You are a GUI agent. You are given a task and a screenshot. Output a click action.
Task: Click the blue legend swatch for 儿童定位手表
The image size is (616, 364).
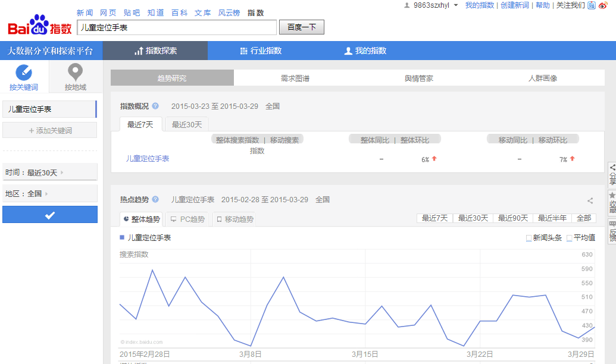pyautogui.click(x=122, y=237)
